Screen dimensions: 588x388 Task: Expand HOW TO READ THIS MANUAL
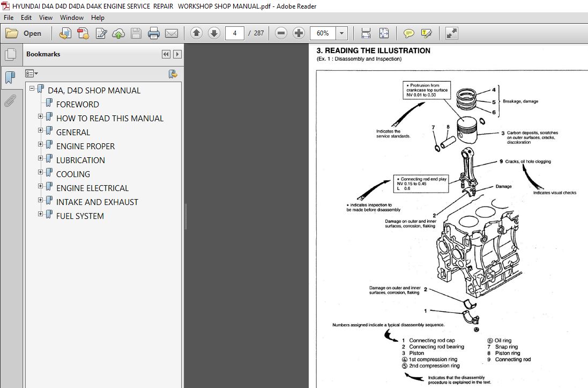click(41, 116)
